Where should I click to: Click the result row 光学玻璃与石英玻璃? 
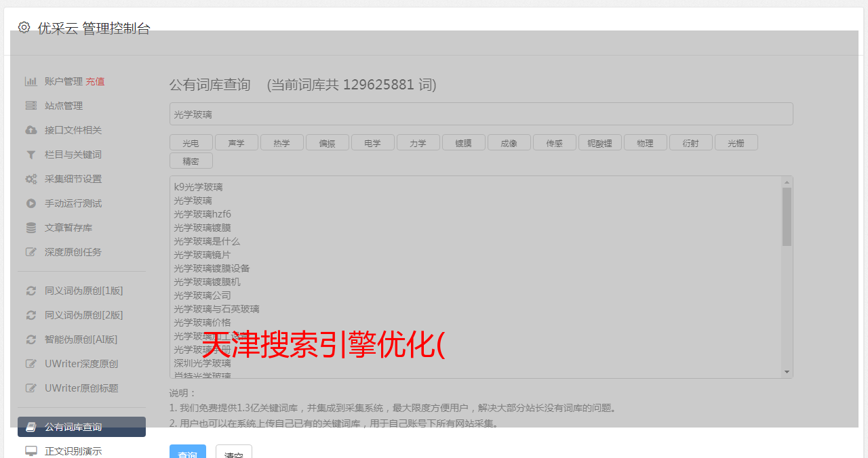(216, 309)
